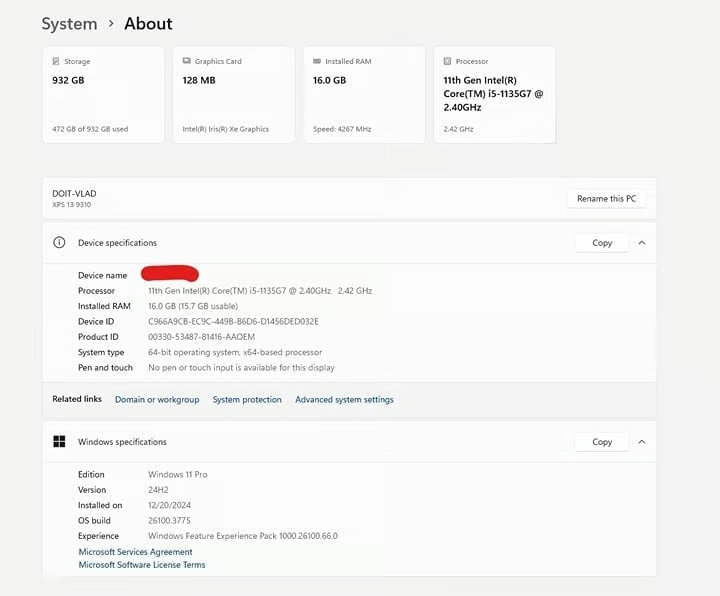Image resolution: width=720 pixels, height=596 pixels.
Task: Open the Microsoft Services Agreement link
Action: 135,552
